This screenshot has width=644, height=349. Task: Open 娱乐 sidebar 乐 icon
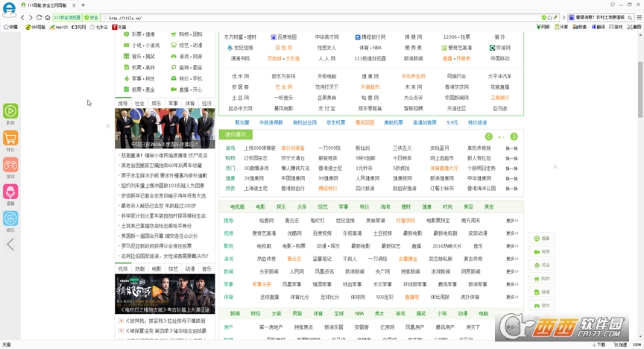click(10, 218)
